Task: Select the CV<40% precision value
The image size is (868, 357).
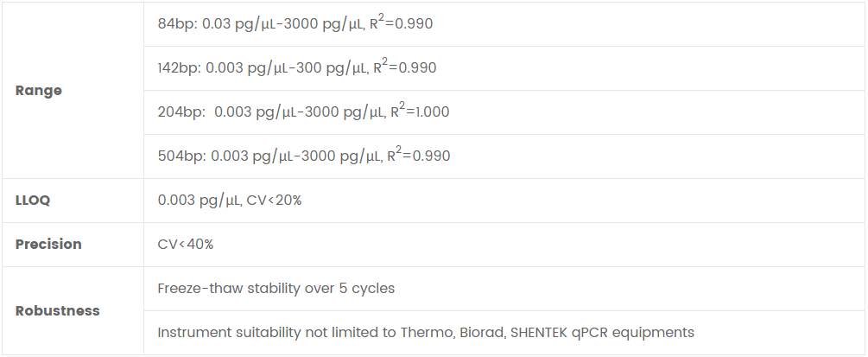Action: point(185,245)
